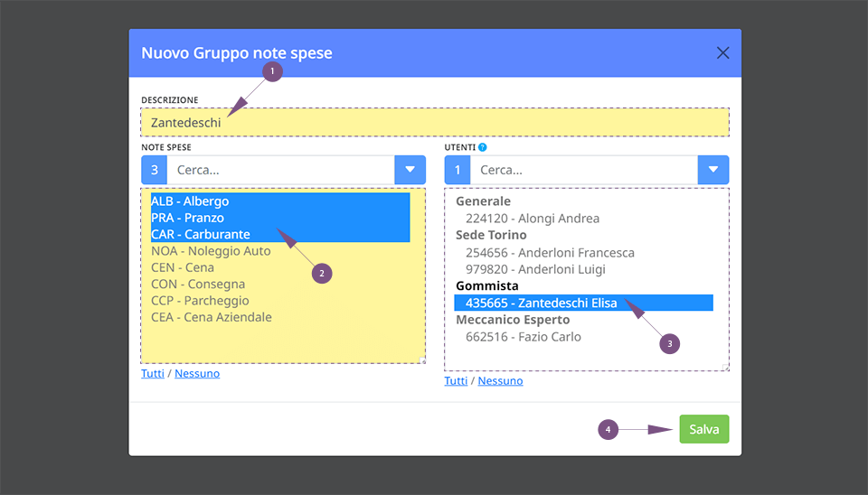Select CEN - Cena entry
Image resolution: width=868 pixels, height=495 pixels.
(280, 267)
